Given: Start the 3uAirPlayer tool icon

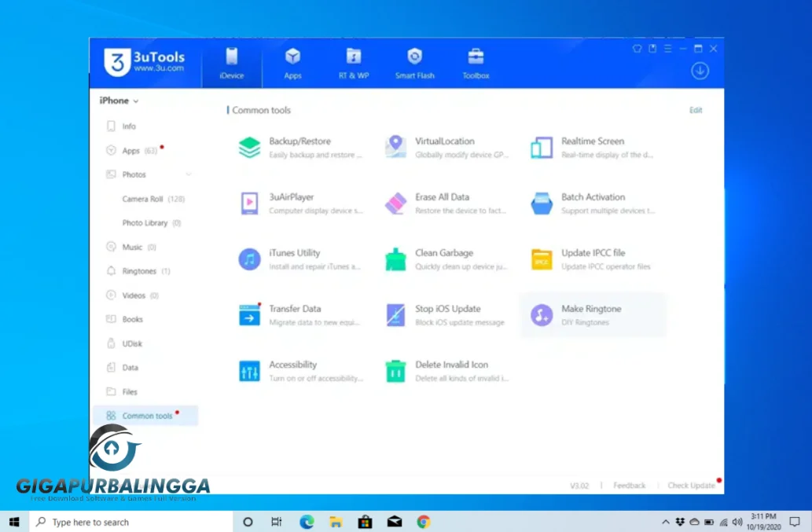Looking at the screenshot, I should 249,204.
